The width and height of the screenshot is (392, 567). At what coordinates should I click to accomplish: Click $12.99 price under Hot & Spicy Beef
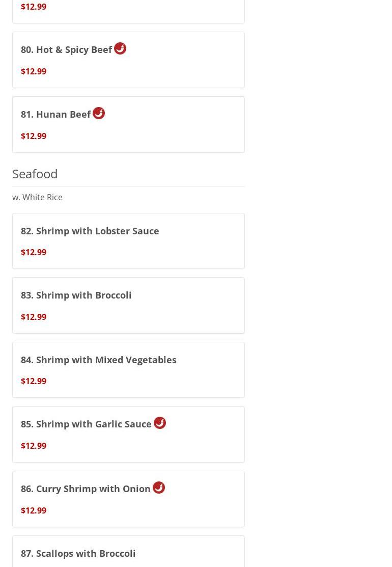(x=34, y=71)
